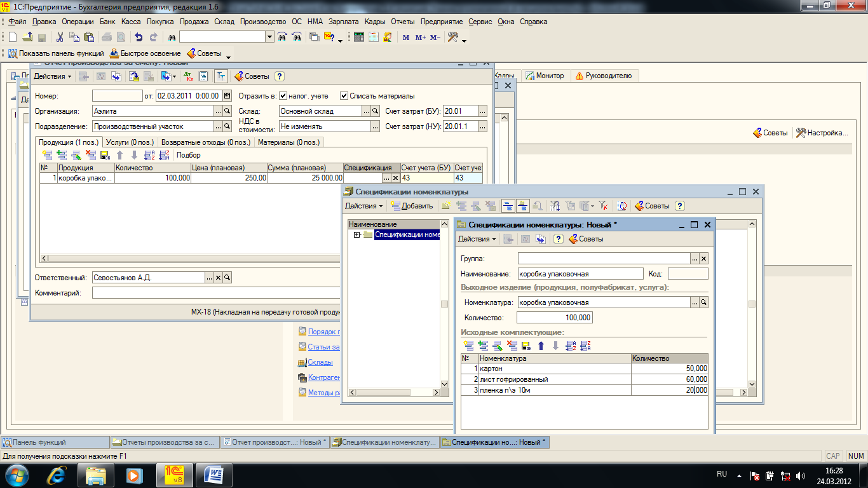Click the Комментарий input field
This screenshot has height=488, width=868.
pos(216,293)
